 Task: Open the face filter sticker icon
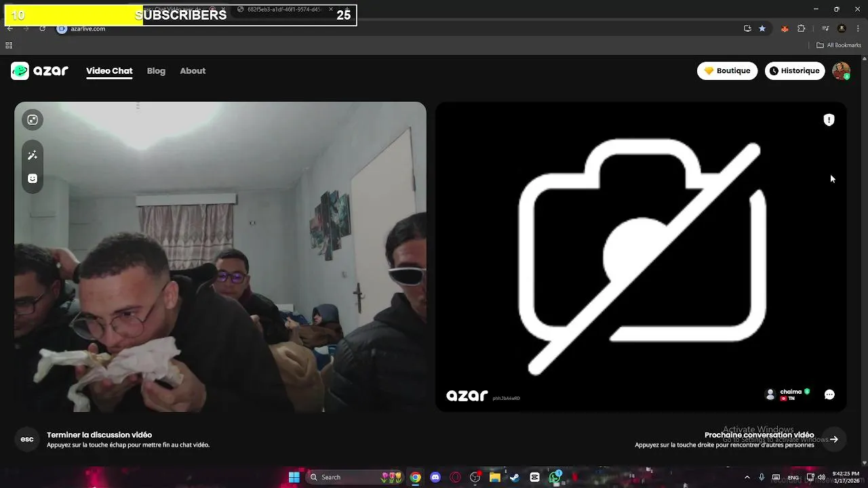(32, 179)
